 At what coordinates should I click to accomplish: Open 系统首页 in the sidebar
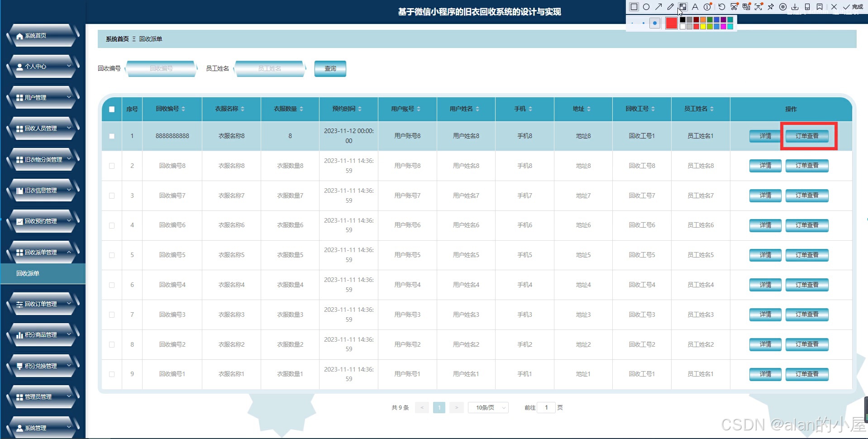(x=43, y=36)
